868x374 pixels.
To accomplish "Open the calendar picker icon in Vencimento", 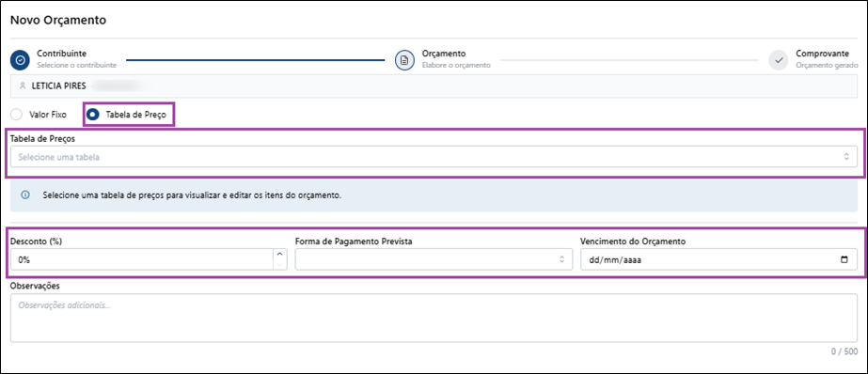I will coord(844,259).
